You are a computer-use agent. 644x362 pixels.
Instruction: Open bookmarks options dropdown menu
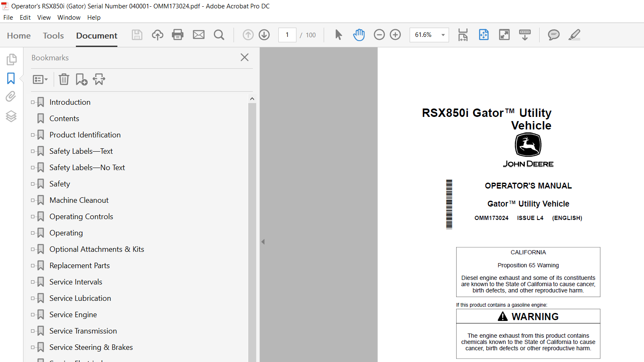(40, 79)
